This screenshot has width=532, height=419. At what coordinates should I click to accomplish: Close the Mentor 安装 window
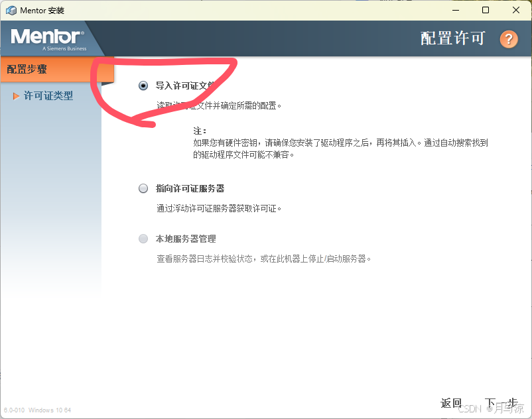(515, 10)
